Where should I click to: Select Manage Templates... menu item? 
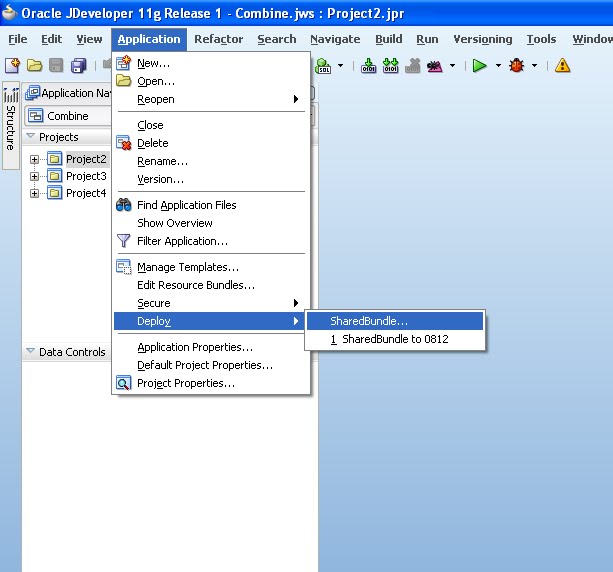point(210,267)
